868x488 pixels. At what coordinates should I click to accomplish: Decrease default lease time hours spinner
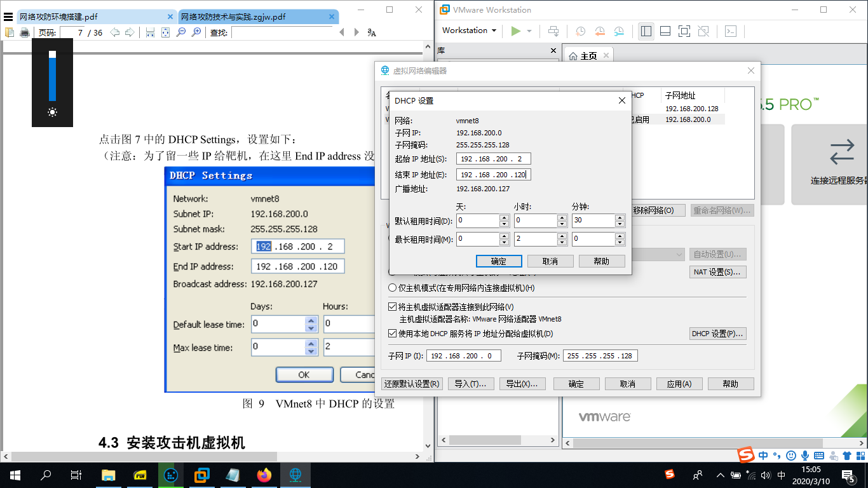(562, 224)
